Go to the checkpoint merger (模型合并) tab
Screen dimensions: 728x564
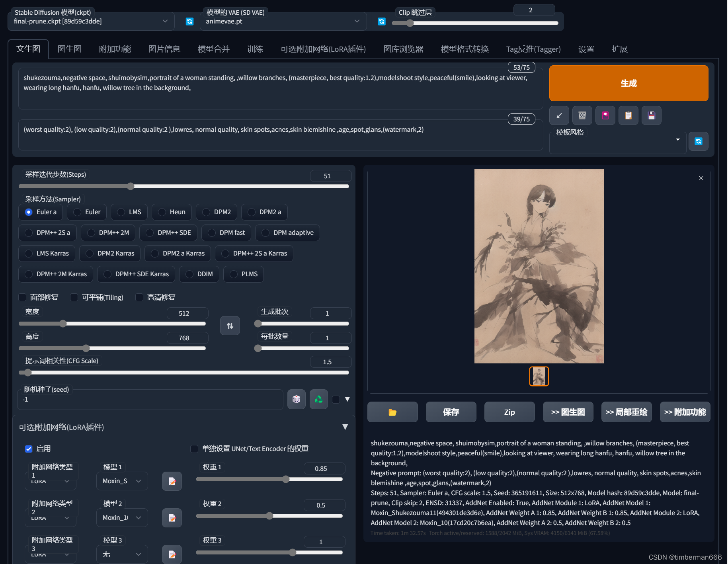click(214, 49)
